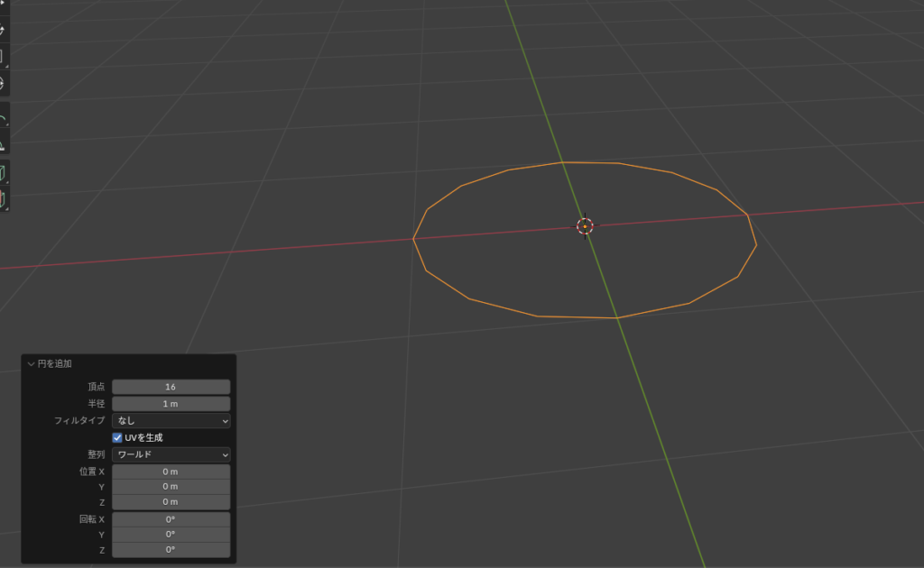
Task: Open the フィルタイプ dropdown
Action: coord(171,420)
